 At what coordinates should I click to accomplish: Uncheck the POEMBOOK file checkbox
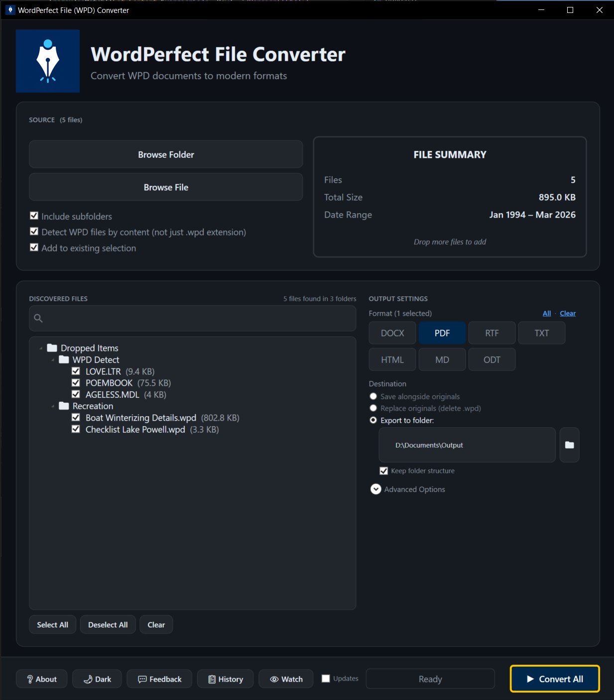pos(76,383)
